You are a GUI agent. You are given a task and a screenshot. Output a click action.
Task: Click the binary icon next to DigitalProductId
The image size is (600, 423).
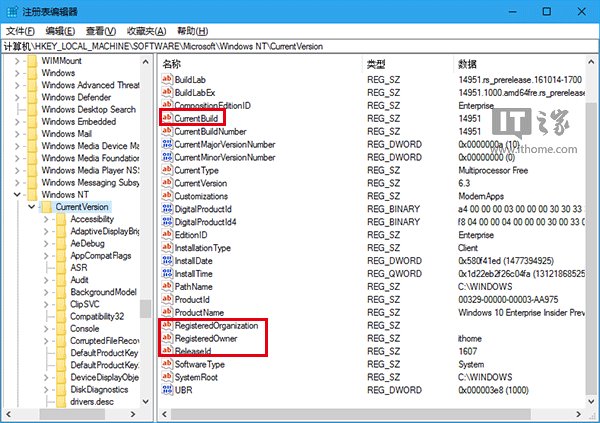[167, 209]
